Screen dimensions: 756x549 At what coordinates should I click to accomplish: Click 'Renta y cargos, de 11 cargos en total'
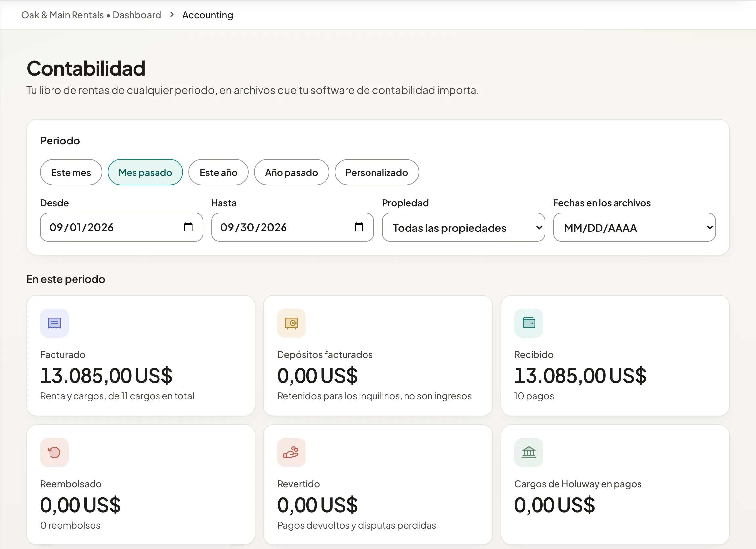(117, 396)
